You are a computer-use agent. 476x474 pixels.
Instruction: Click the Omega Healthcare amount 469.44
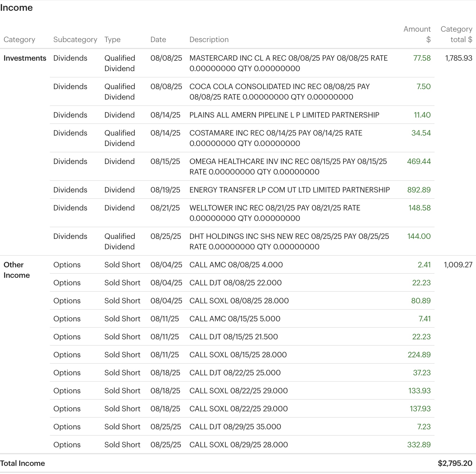pos(419,161)
